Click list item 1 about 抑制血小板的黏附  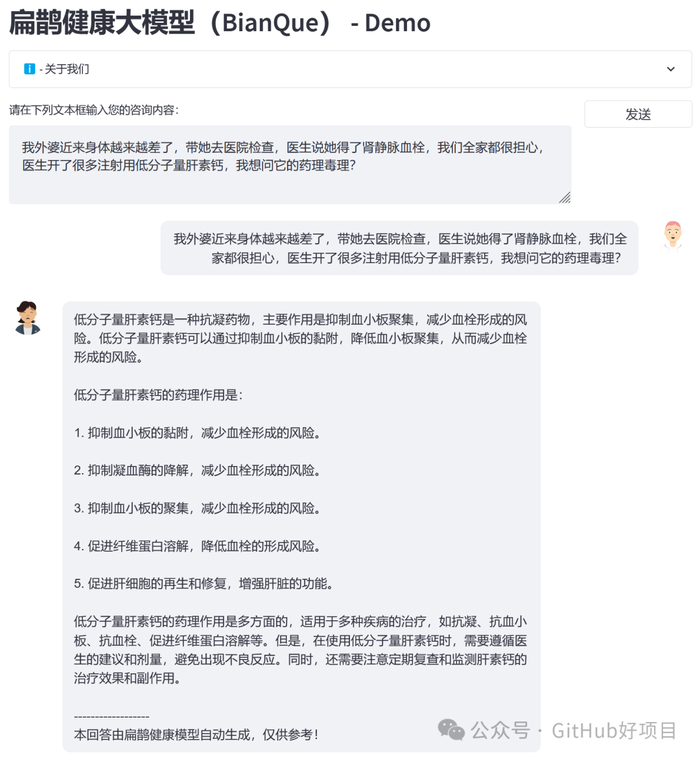point(197,433)
